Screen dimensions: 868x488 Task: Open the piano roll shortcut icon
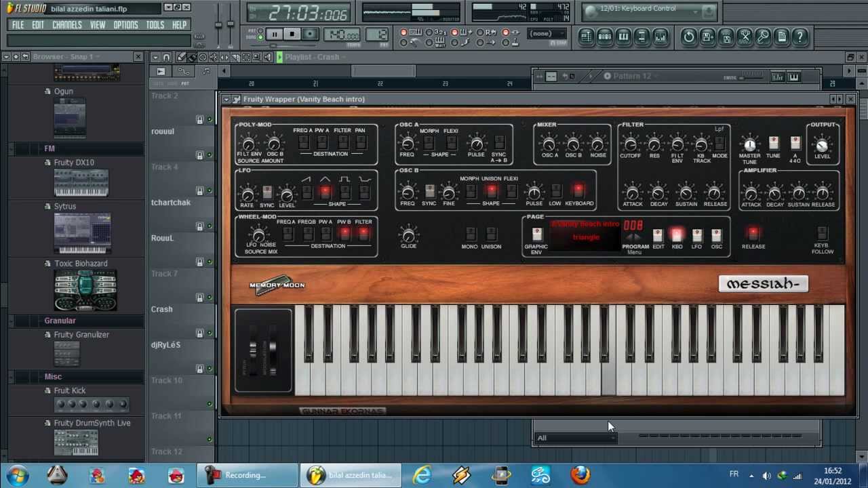point(623,37)
